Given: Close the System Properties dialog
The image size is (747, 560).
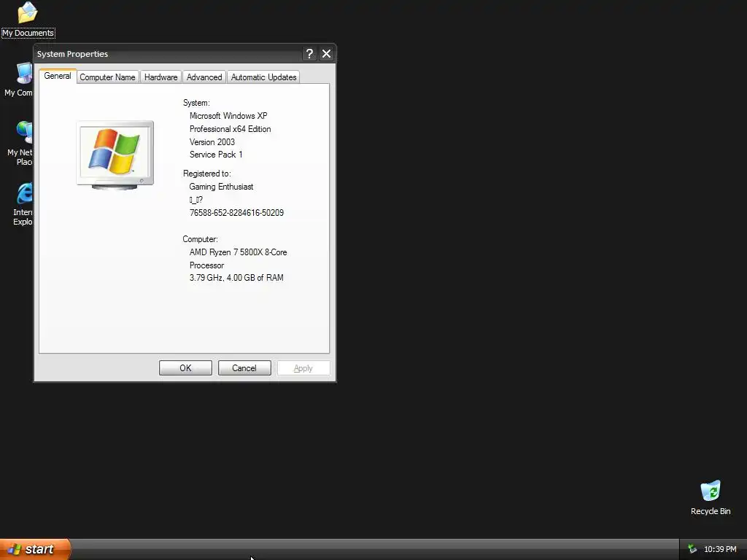Looking at the screenshot, I should tap(326, 54).
